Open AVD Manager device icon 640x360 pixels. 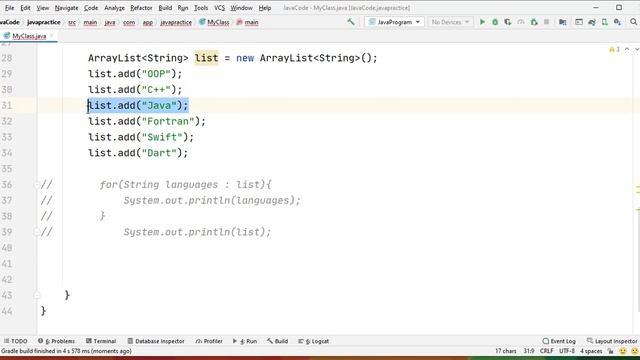pos(604,22)
